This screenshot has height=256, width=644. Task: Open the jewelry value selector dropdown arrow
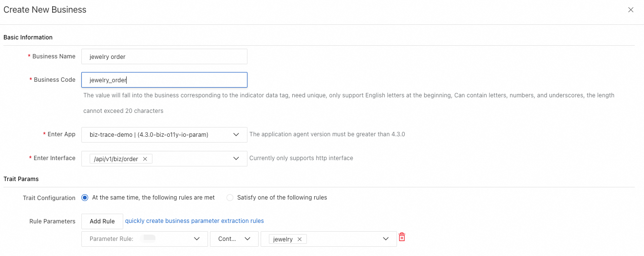[x=386, y=239]
